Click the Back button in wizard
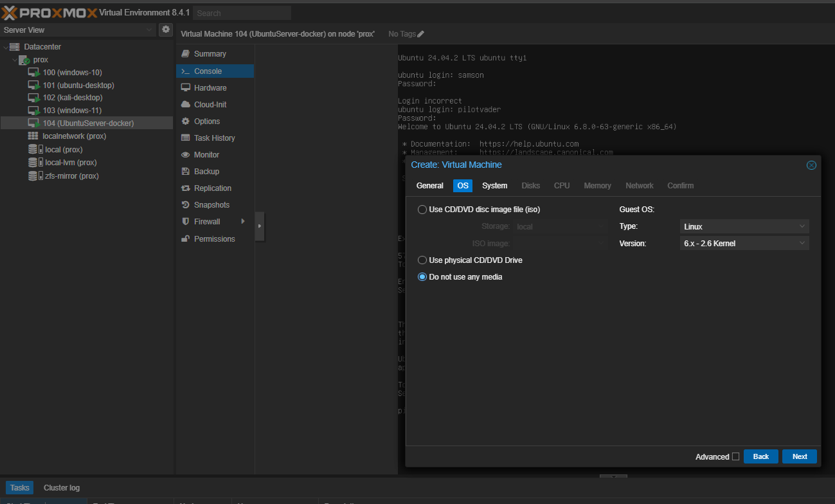 [x=760, y=456]
